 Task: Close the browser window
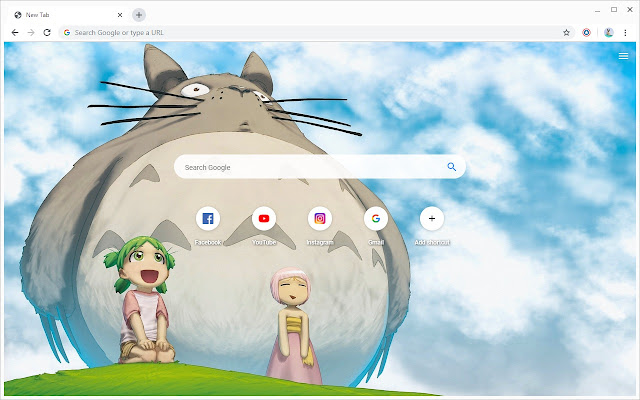pos(630,10)
